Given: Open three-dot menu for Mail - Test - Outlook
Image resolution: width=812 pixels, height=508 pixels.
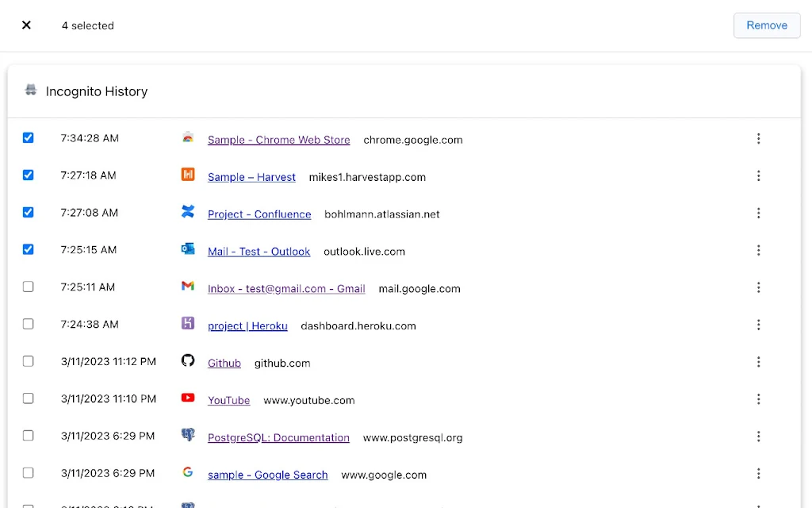Looking at the screenshot, I should pyautogui.click(x=758, y=251).
